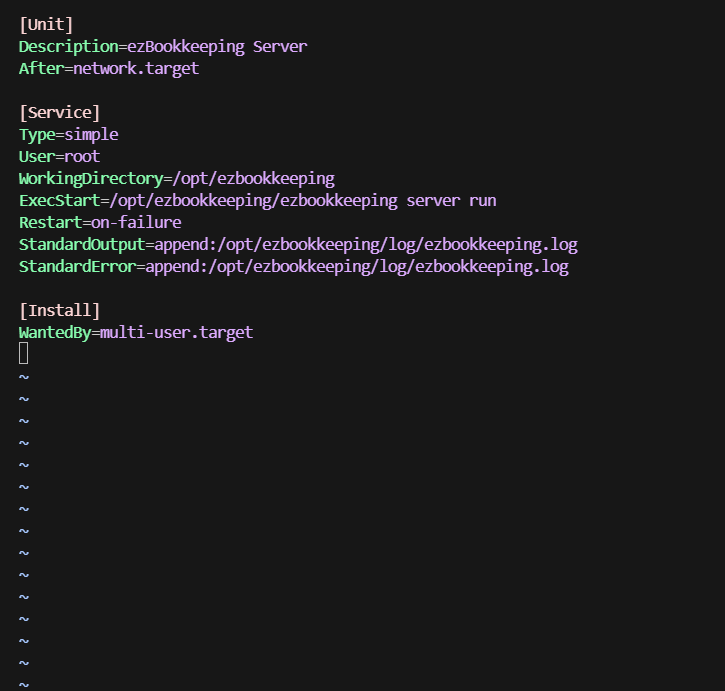Screen dimensions: 725x691
Task: Click the WantedBy key
Action: coord(55,332)
